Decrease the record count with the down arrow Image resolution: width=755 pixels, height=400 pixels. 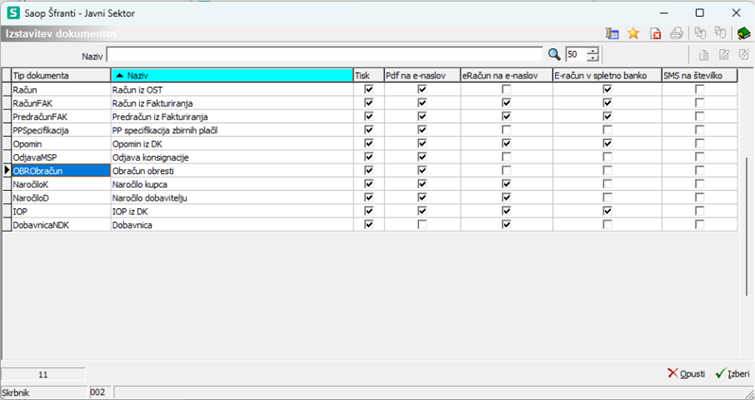coord(594,58)
